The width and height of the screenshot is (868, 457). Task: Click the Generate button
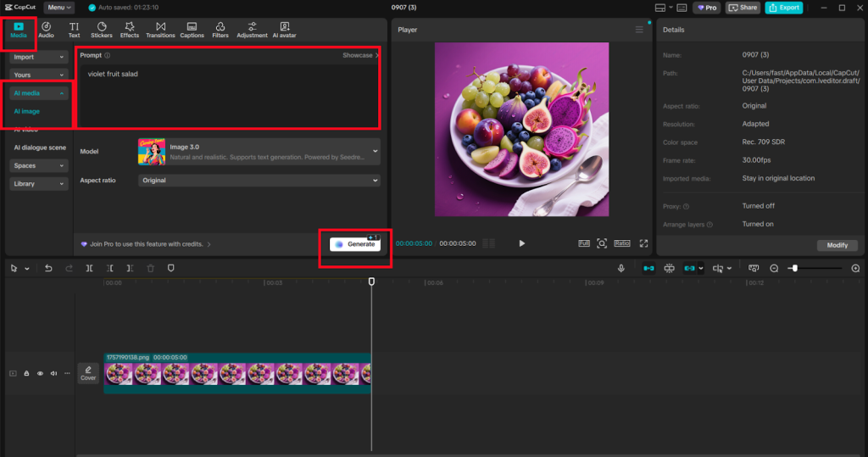pos(355,244)
